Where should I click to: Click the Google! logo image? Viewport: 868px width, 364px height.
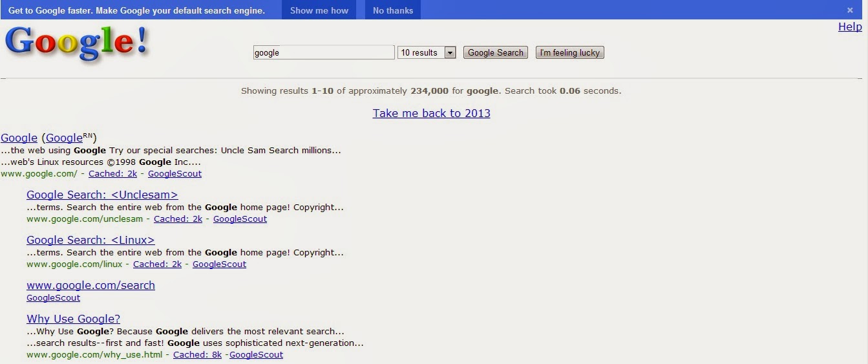click(76, 45)
